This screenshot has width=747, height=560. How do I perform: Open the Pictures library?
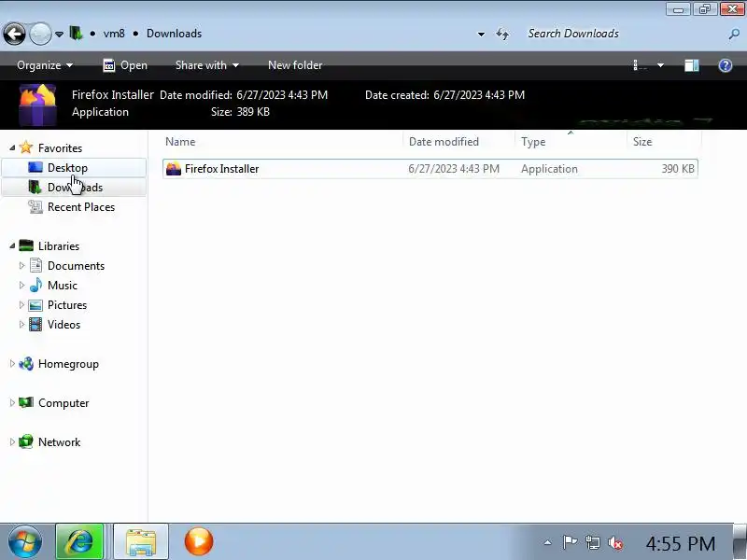67,305
